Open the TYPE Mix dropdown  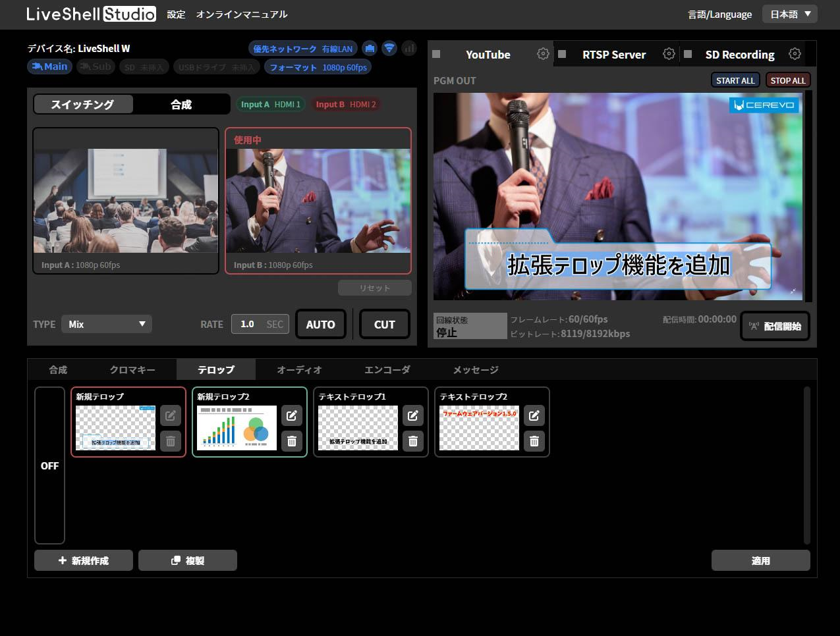107,324
